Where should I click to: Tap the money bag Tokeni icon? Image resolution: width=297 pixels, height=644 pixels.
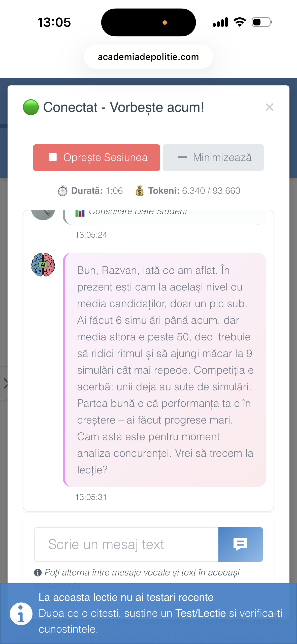[140, 191]
